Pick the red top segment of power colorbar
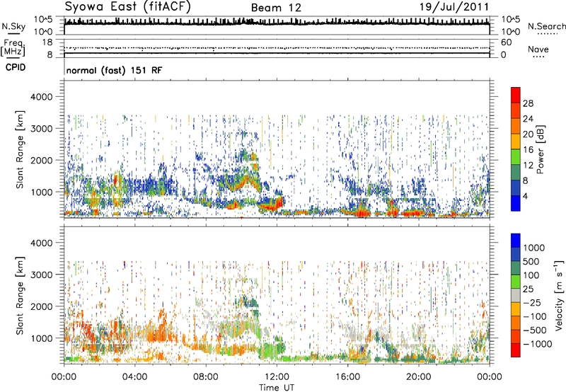The width and height of the screenshot is (566, 392). click(x=516, y=95)
